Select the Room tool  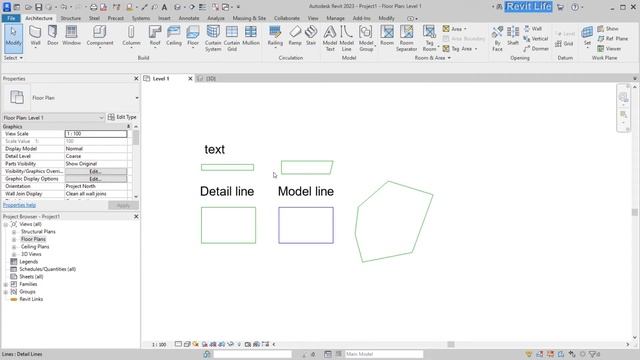pyautogui.click(x=387, y=36)
